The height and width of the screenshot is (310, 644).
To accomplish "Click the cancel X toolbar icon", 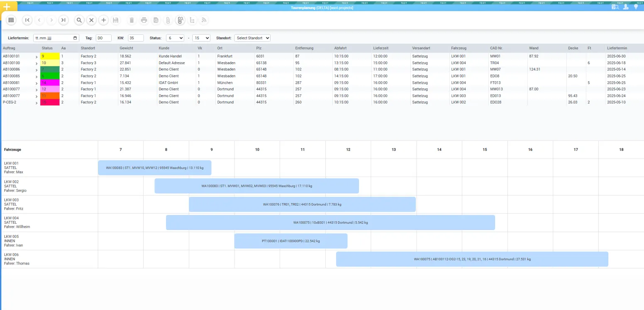I will coord(92,20).
